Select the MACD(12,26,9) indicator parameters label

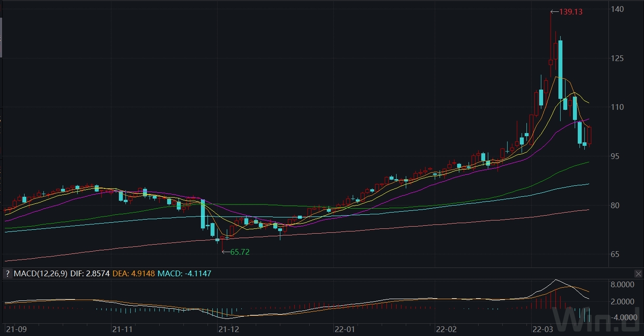(x=40, y=274)
